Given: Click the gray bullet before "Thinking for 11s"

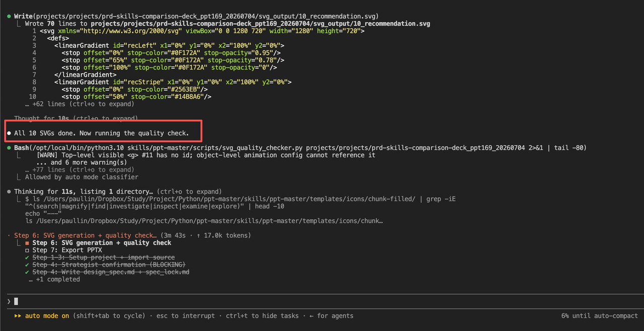Looking at the screenshot, I should coord(10,192).
